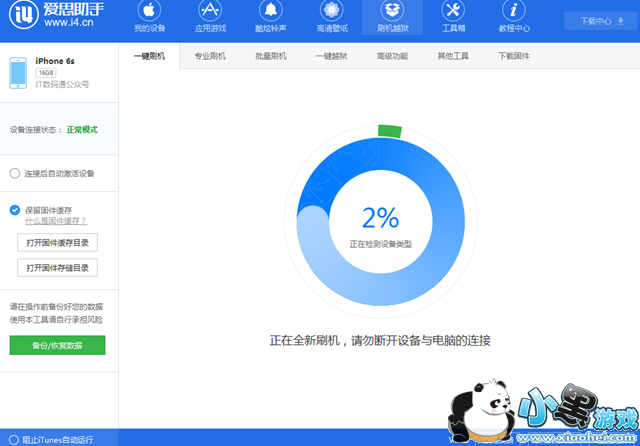This screenshot has width=640, height=446.
Task: Toggle 阻止iTunes自动运行 option
Action: click(x=14, y=440)
